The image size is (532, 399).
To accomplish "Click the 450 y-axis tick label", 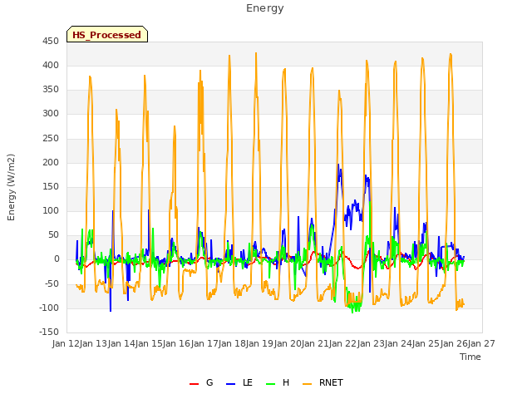I will [x=51, y=41].
